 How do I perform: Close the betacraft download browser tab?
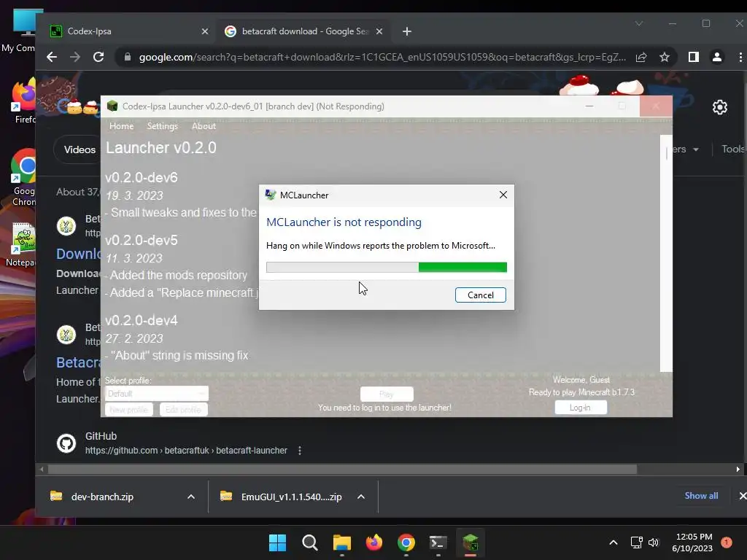click(379, 31)
